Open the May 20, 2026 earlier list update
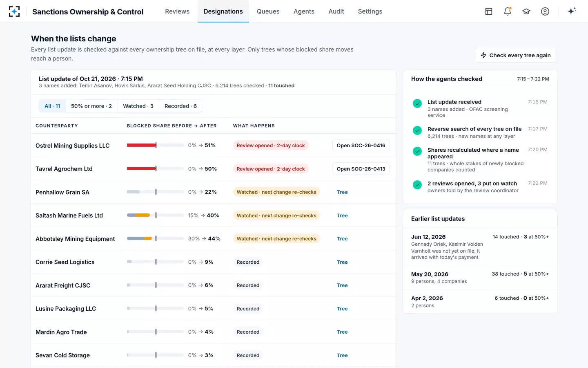 pos(480,278)
